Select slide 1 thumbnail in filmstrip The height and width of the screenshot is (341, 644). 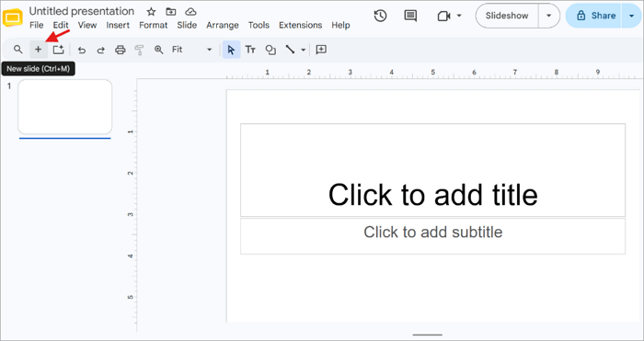pos(65,107)
